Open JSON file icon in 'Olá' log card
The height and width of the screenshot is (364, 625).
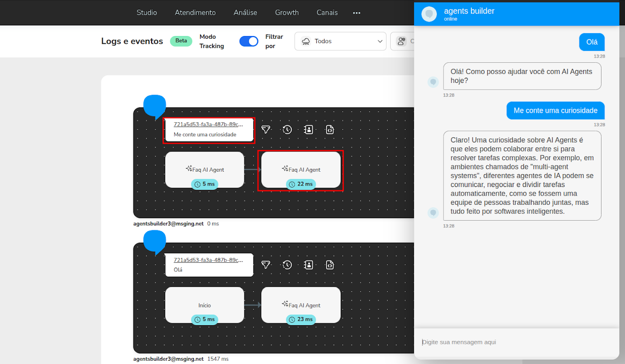tap(330, 265)
